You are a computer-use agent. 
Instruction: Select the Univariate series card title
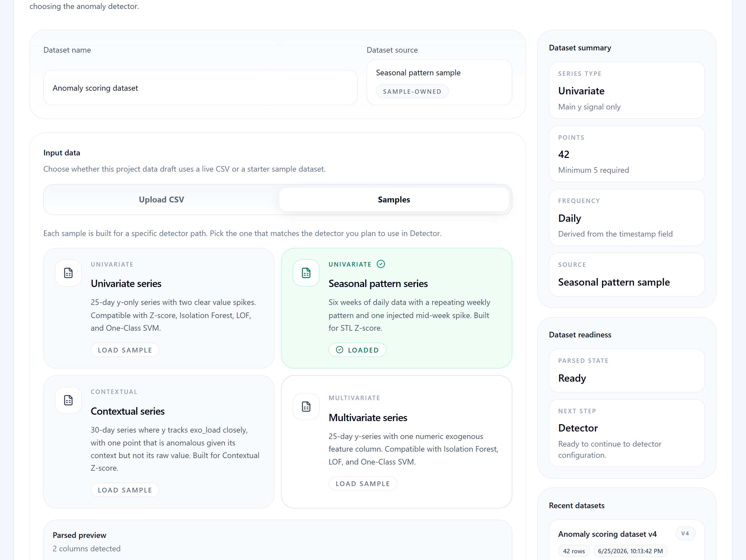click(x=126, y=284)
